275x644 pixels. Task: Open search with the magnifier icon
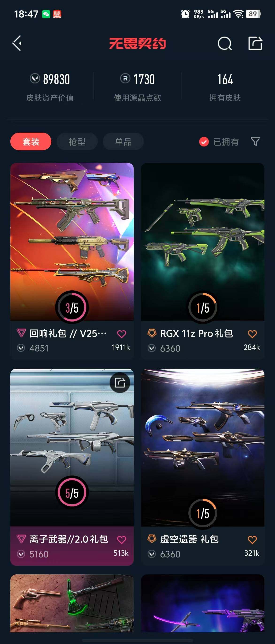pos(225,44)
